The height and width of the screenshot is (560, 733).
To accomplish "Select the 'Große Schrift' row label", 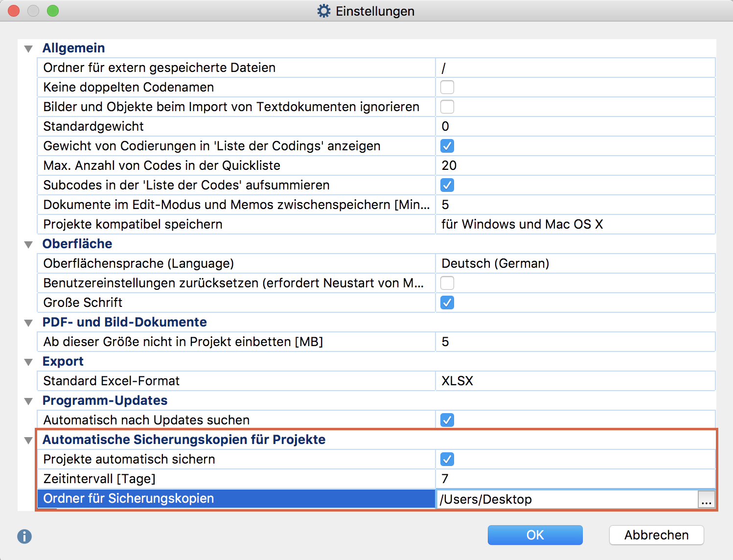I will (x=83, y=303).
